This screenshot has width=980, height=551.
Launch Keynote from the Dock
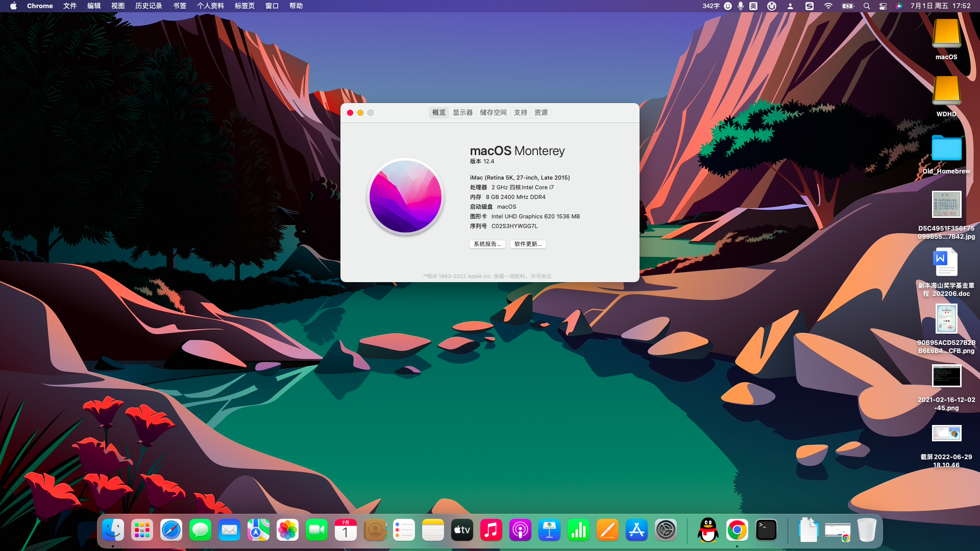(x=549, y=530)
